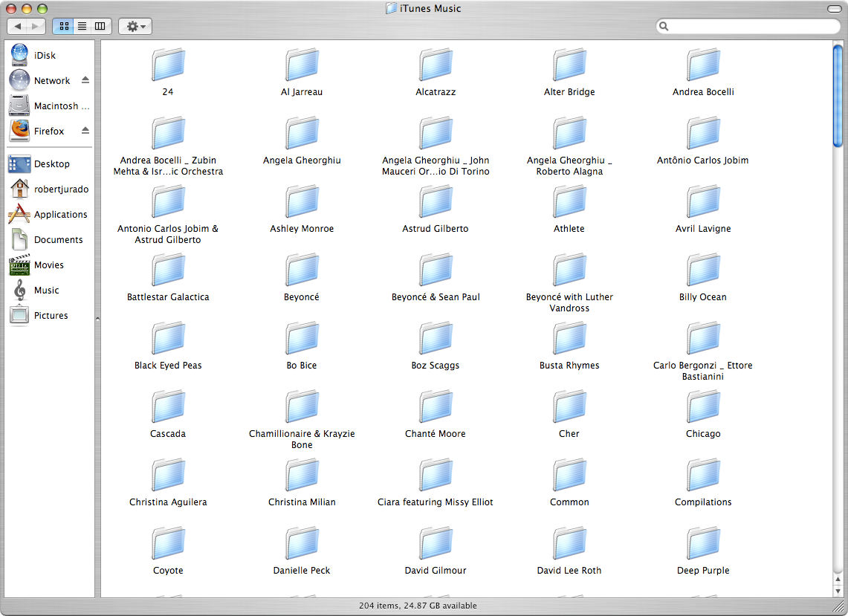Open Applications in the sidebar
The width and height of the screenshot is (848, 616).
pyautogui.click(x=48, y=215)
